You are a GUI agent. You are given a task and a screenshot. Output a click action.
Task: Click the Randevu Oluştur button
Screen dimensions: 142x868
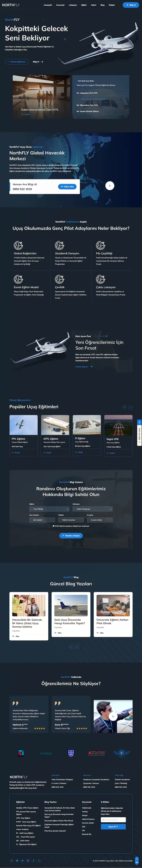tap(71, 535)
